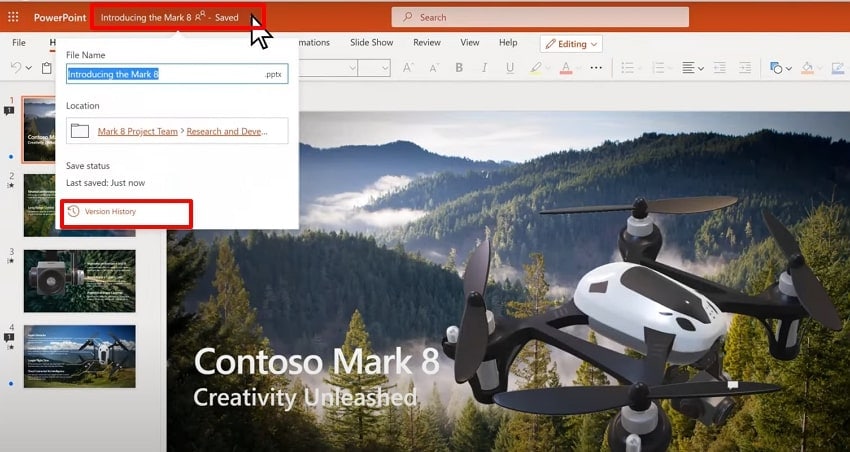Open the File tab

click(19, 42)
